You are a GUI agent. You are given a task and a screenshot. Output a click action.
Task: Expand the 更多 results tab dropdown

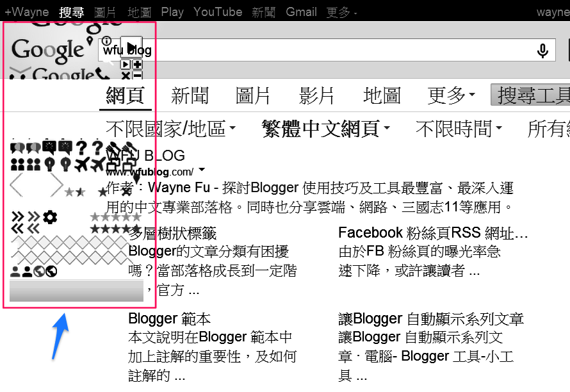pos(451,96)
